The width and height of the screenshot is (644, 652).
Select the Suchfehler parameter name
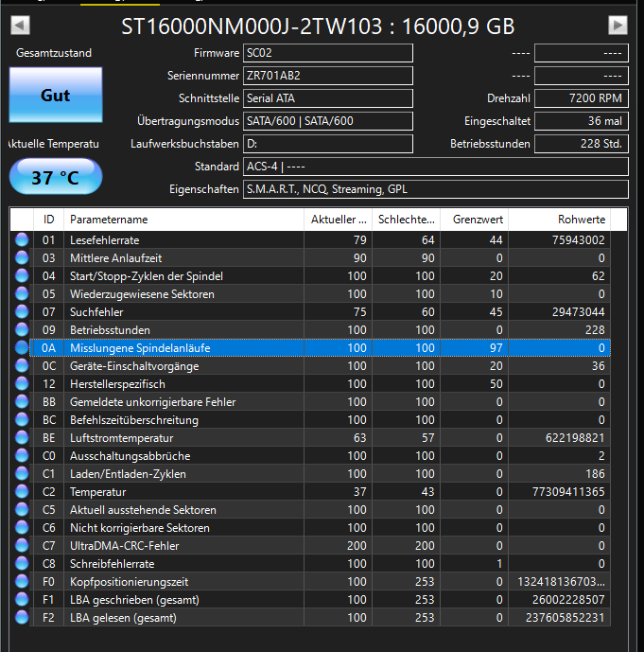point(96,312)
